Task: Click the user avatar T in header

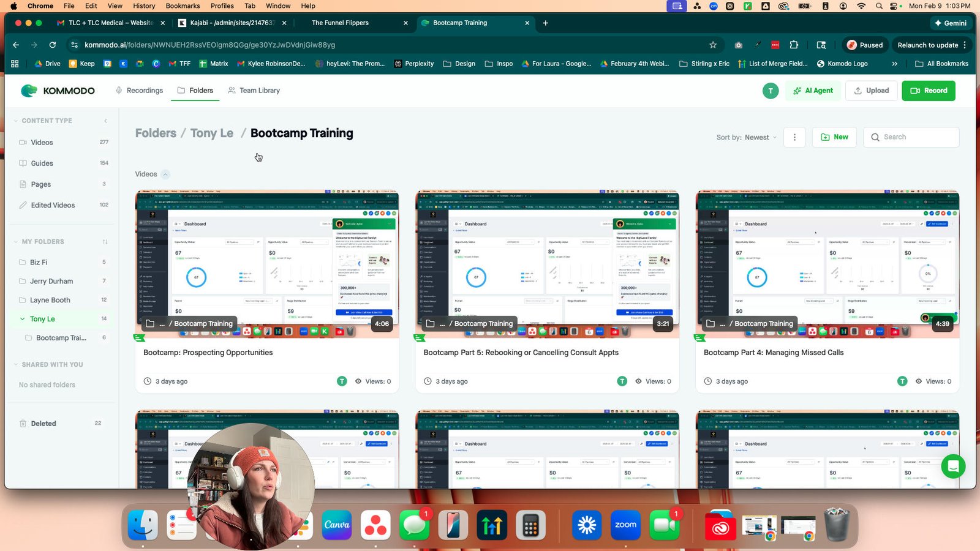Action: [771, 91]
